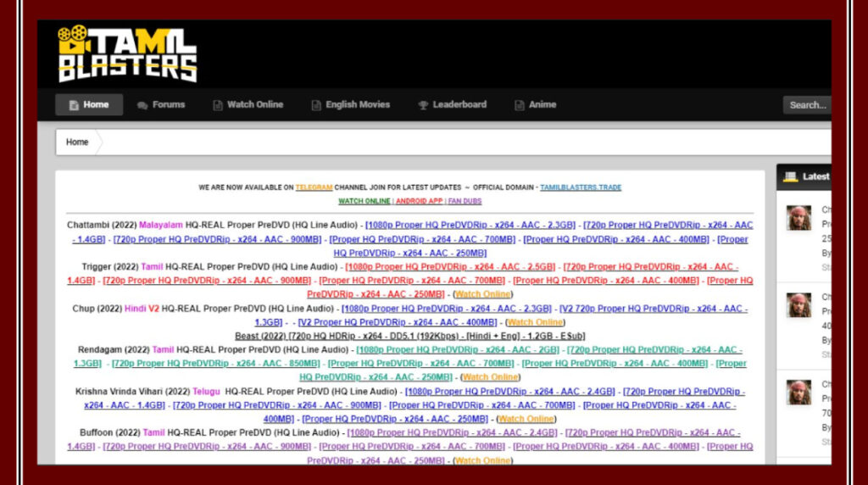
Task: Click the Home breadcrumb link
Action: point(77,142)
